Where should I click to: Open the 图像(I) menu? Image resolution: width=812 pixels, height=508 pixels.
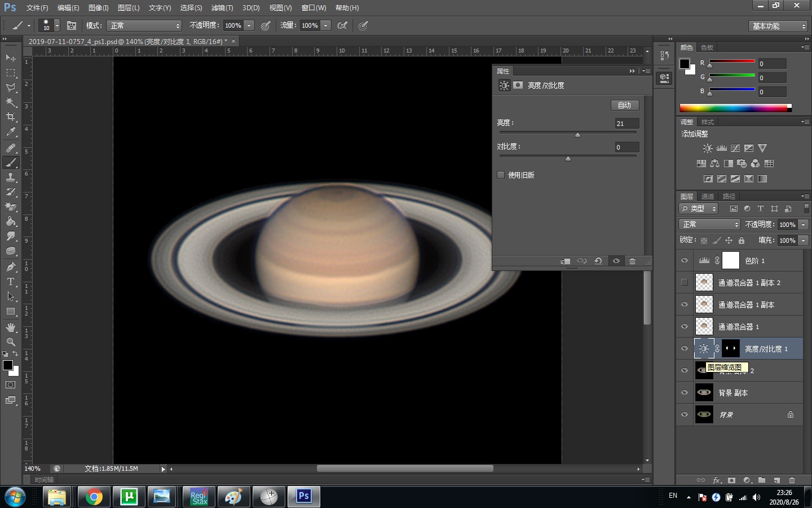(98, 8)
